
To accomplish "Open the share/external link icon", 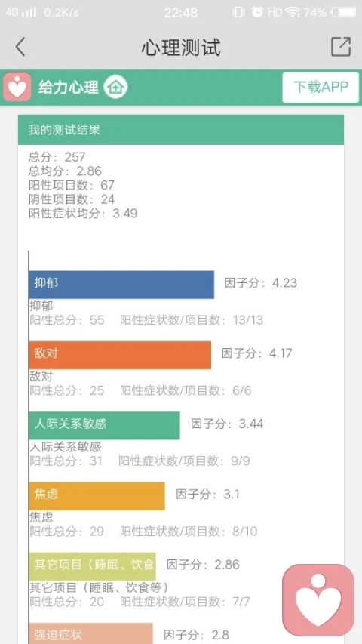I will [341, 46].
